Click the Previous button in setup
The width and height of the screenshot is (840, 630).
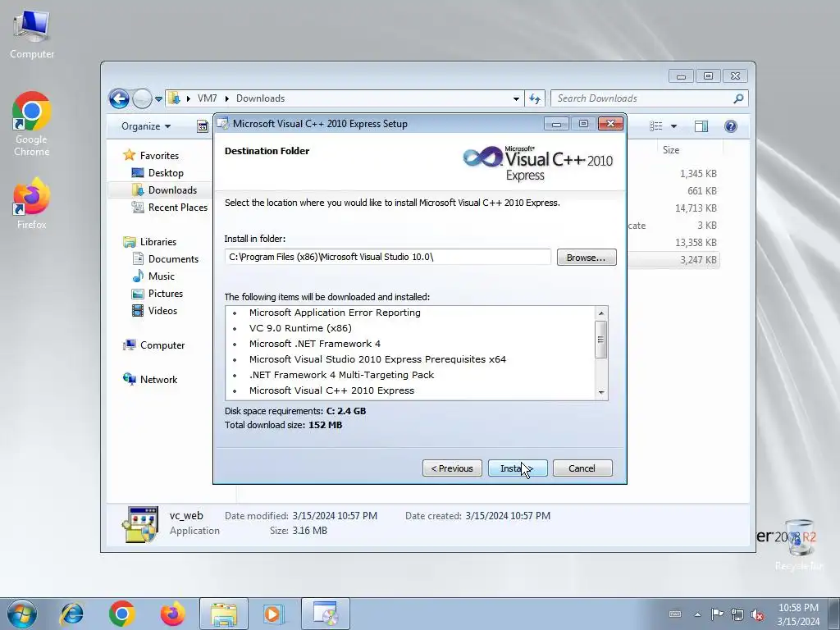coord(452,468)
